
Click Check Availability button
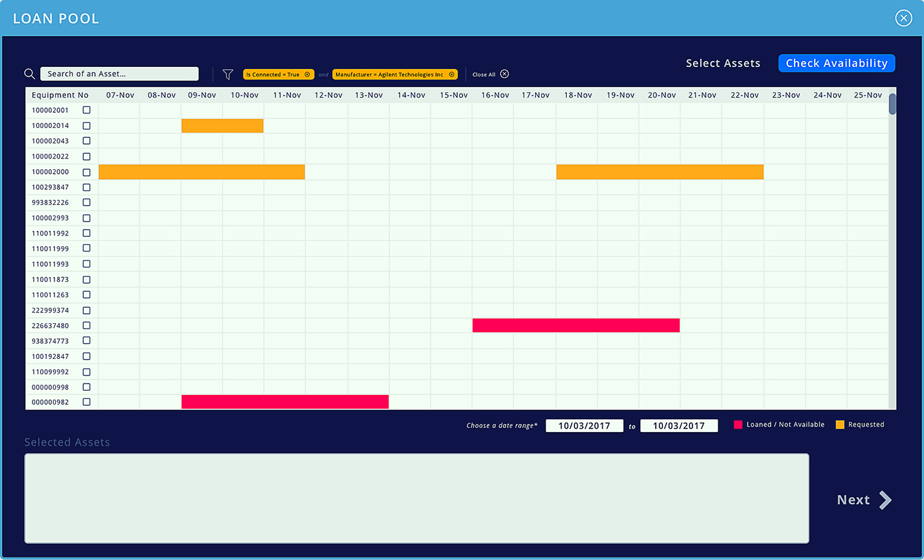pos(836,63)
